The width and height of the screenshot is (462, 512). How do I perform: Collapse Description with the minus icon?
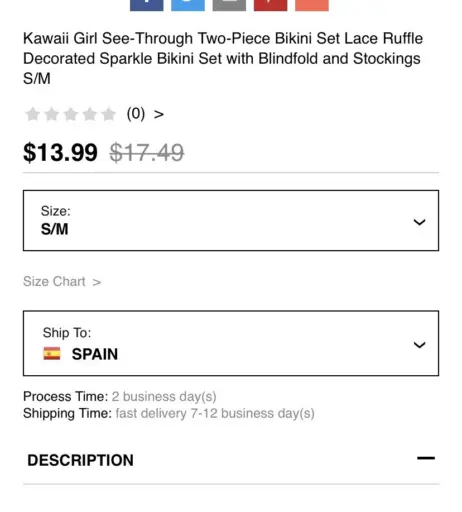coord(426,458)
